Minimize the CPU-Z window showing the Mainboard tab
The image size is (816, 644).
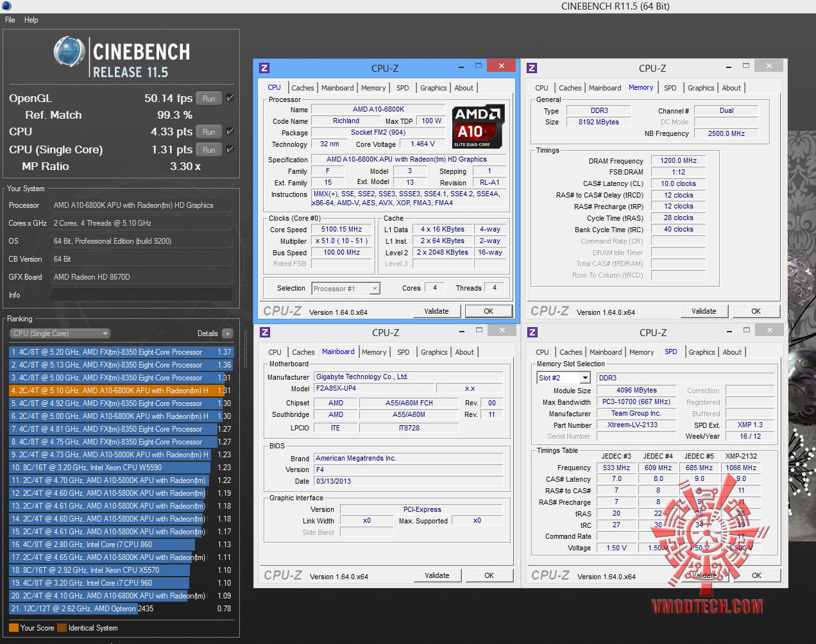[x=461, y=330]
